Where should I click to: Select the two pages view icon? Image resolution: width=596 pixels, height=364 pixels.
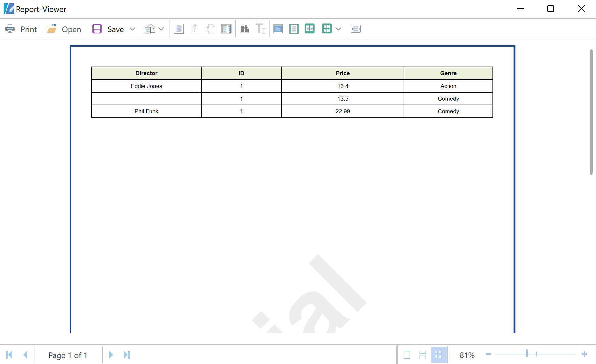click(x=310, y=29)
